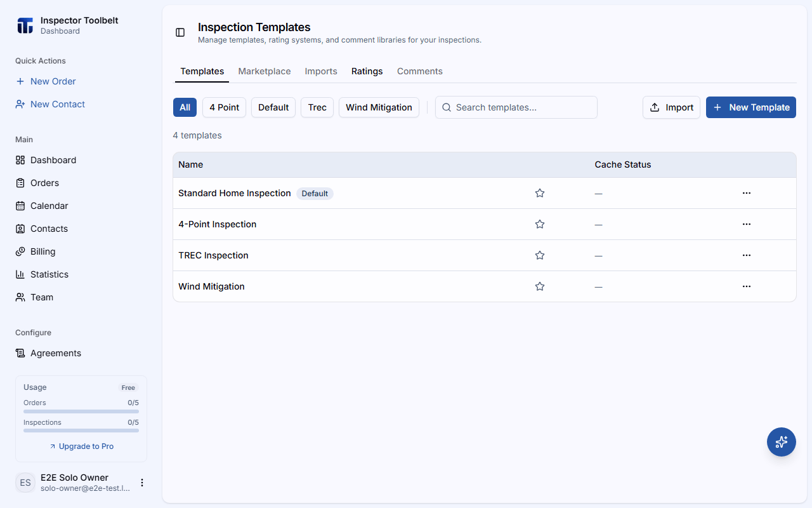The image size is (812, 508).
Task: Select the Wind Mitigation filter chip
Action: point(379,107)
